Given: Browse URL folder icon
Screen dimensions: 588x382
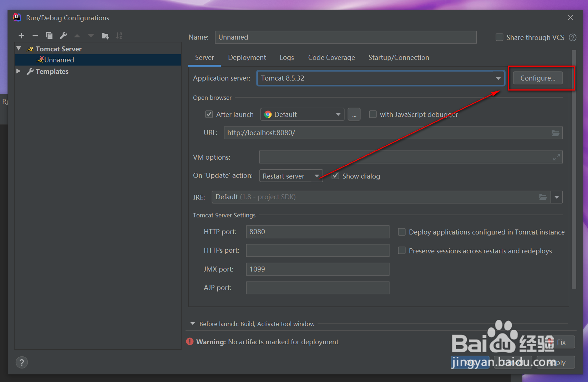Looking at the screenshot, I should point(556,133).
